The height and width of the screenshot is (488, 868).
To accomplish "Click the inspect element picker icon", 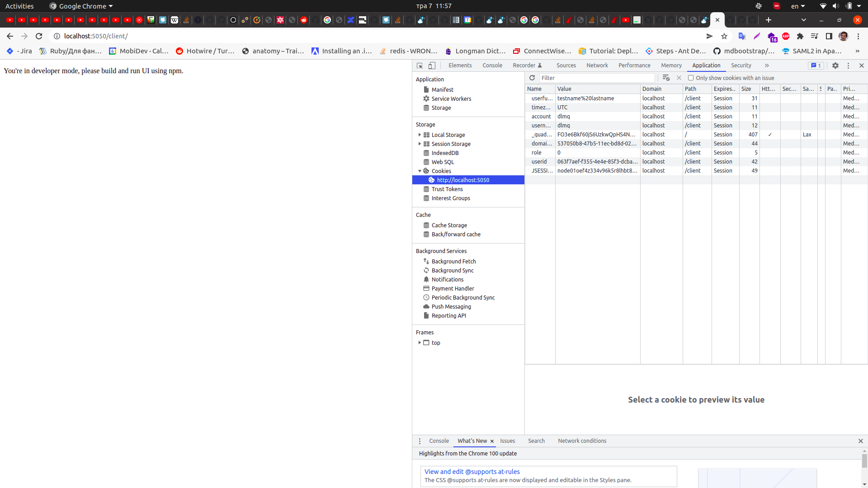I will pyautogui.click(x=420, y=66).
